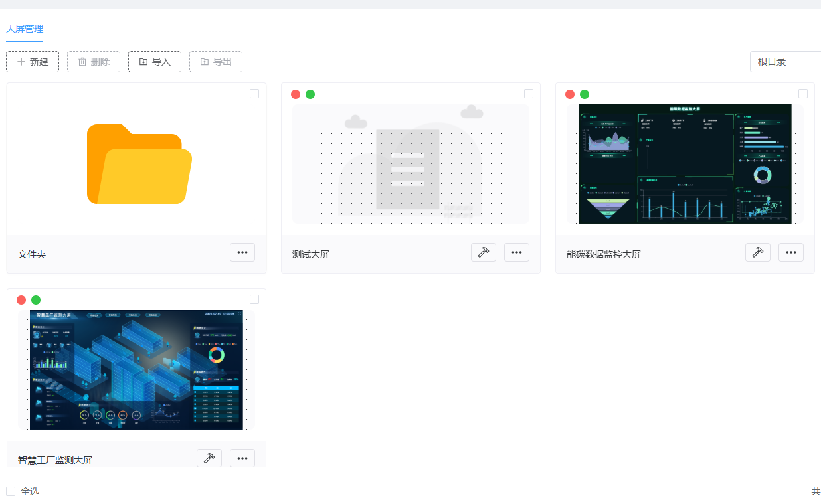
Task: Open the 大屏管理 tab
Action: [x=25, y=29]
